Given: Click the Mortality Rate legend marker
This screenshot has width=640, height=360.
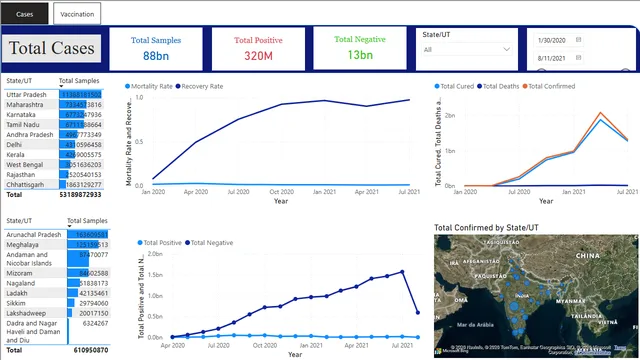Looking at the screenshot, I should 127,86.
